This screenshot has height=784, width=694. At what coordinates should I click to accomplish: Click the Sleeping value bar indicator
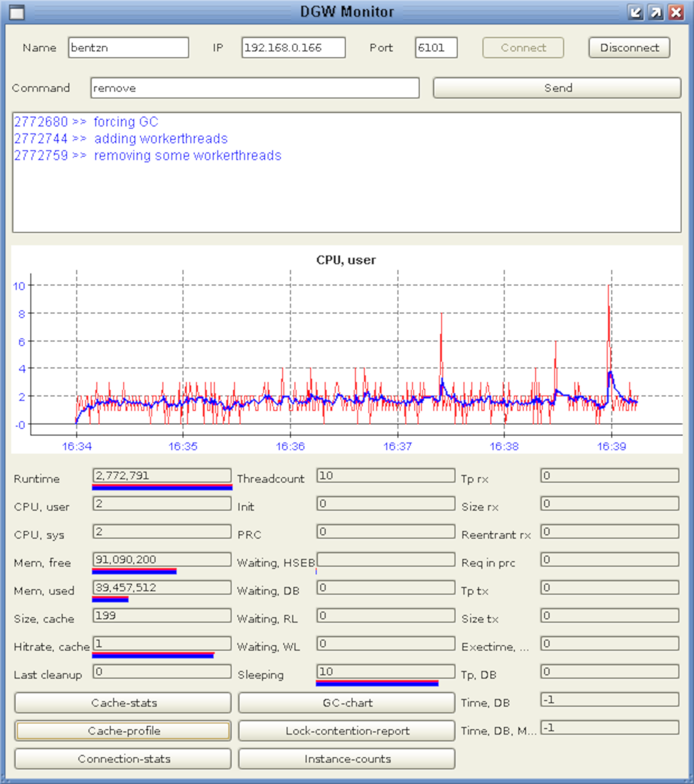click(377, 683)
